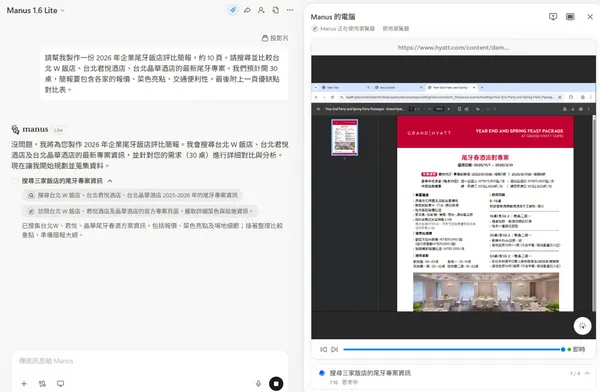The width and height of the screenshot is (600, 392).
Task: Click the embedded browser forward arrow
Action: click(x=324, y=97)
